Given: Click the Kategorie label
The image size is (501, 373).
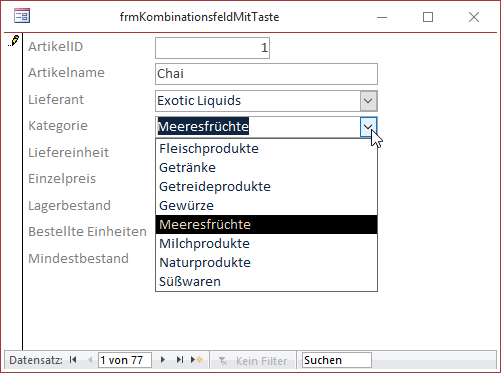Looking at the screenshot, I should (x=58, y=126).
